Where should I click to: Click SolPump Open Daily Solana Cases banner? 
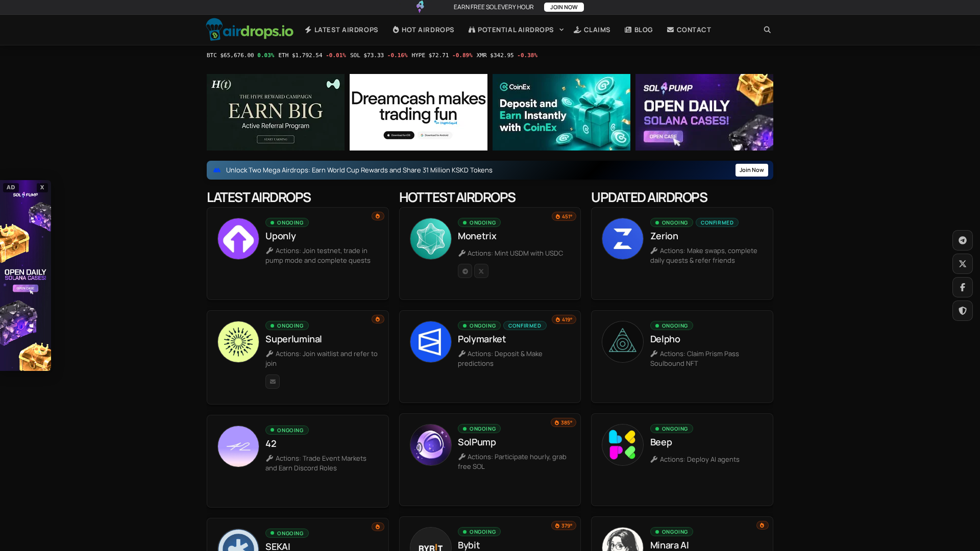[704, 112]
